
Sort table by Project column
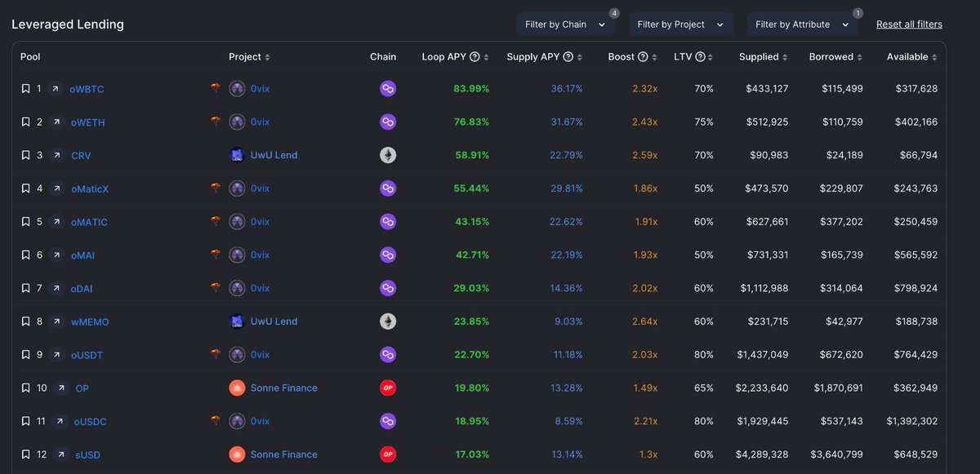[249, 57]
